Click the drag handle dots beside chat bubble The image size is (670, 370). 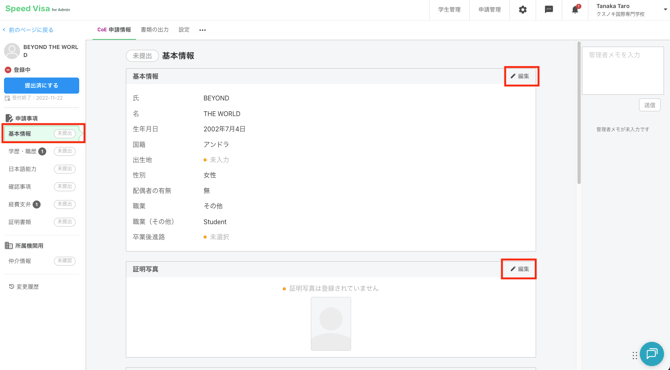click(x=635, y=355)
